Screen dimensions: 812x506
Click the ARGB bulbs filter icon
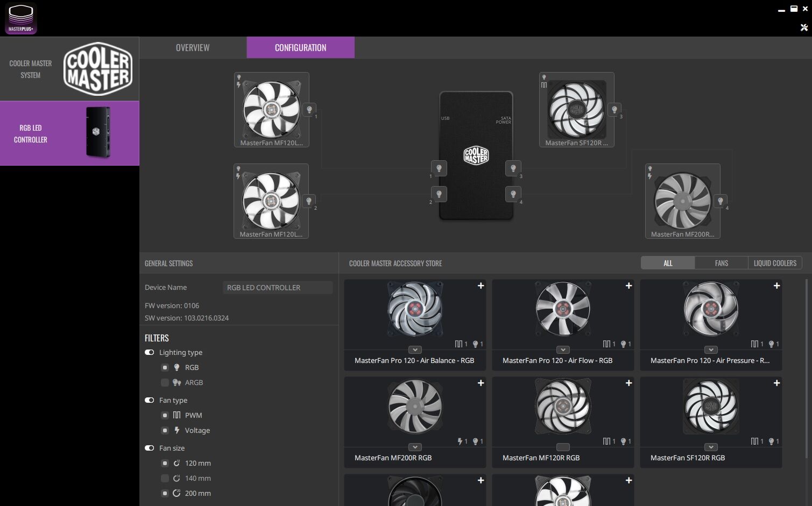pyautogui.click(x=176, y=382)
